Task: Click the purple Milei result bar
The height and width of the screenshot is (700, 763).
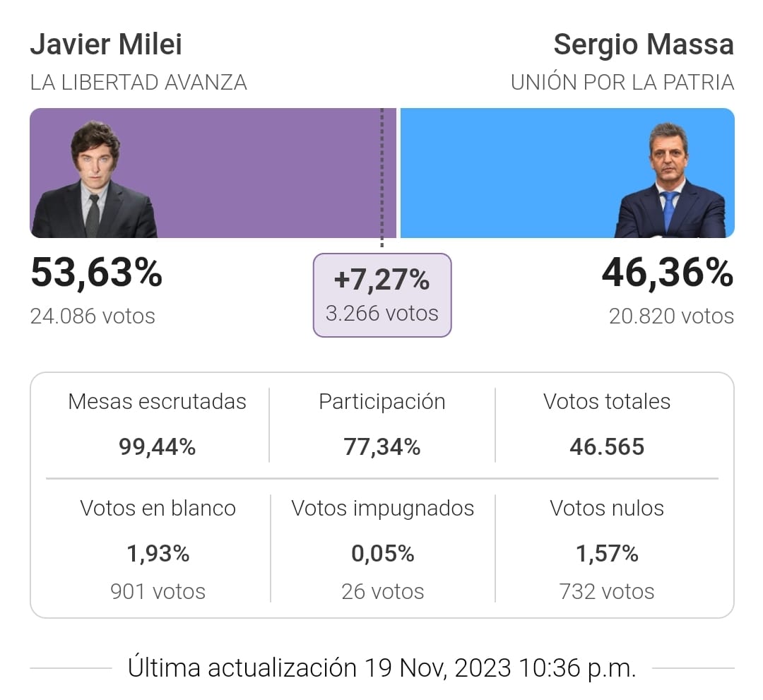Action: [268, 173]
